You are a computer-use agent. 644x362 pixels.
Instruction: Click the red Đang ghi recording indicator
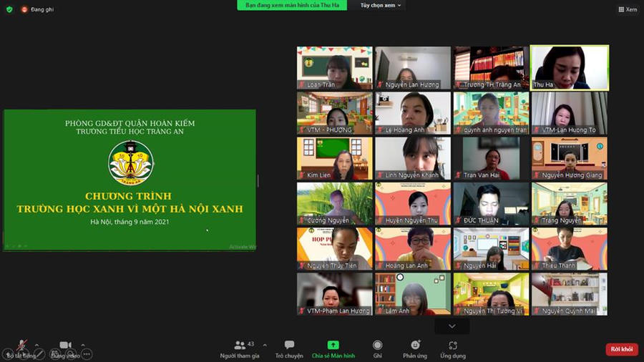pos(37,9)
